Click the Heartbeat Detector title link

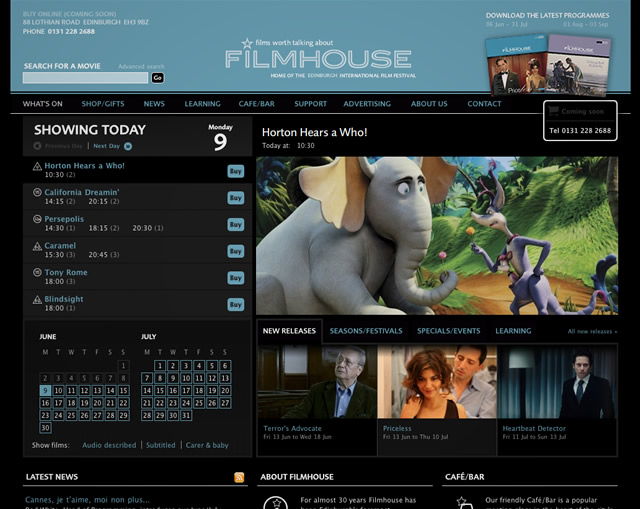coord(534,429)
